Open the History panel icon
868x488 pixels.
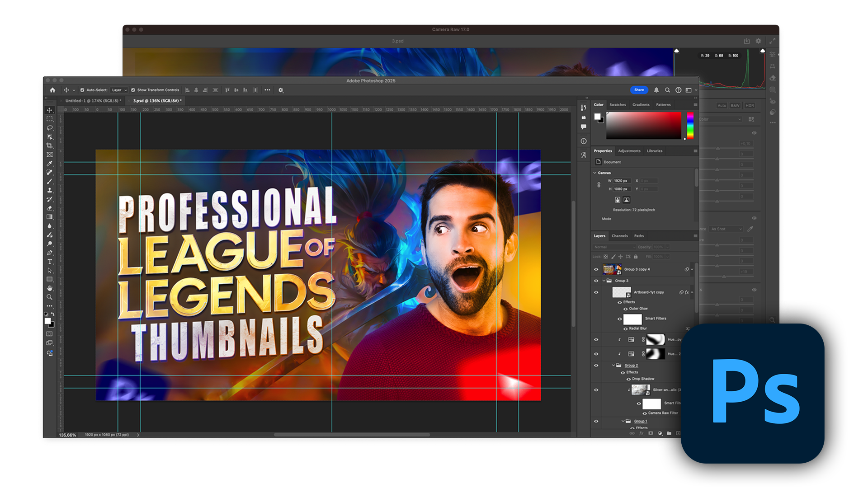click(x=584, y=108)
